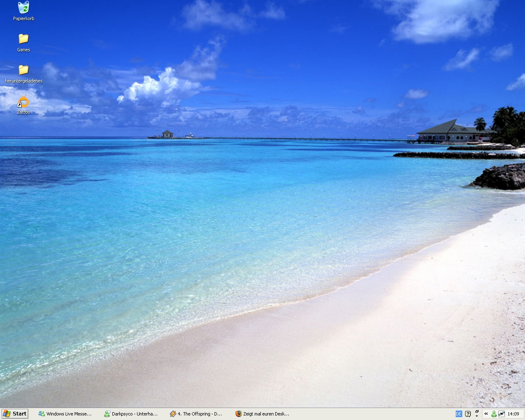Image resolution: width=525 pixels, height=420 pixels.
Task: Click the network connection tray icon
Action: tap(502, 414)
